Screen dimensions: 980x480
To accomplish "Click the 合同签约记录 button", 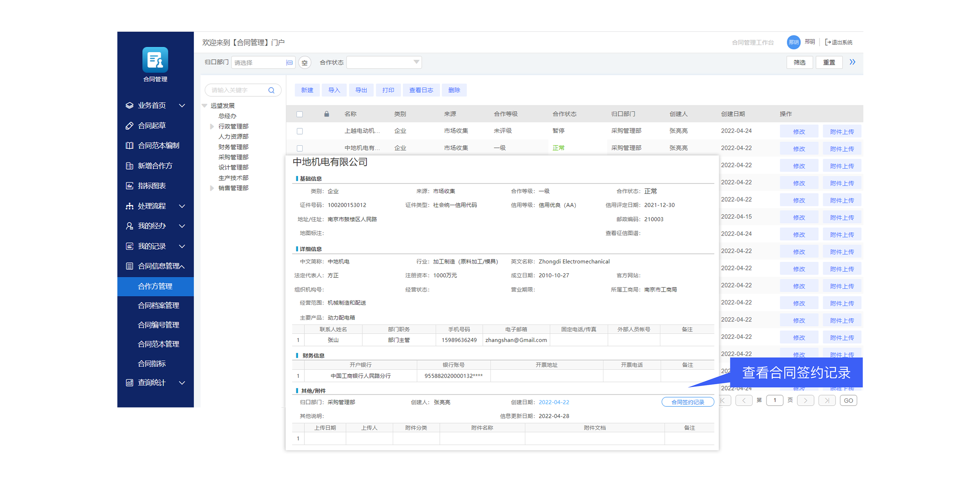I will 688,402.
